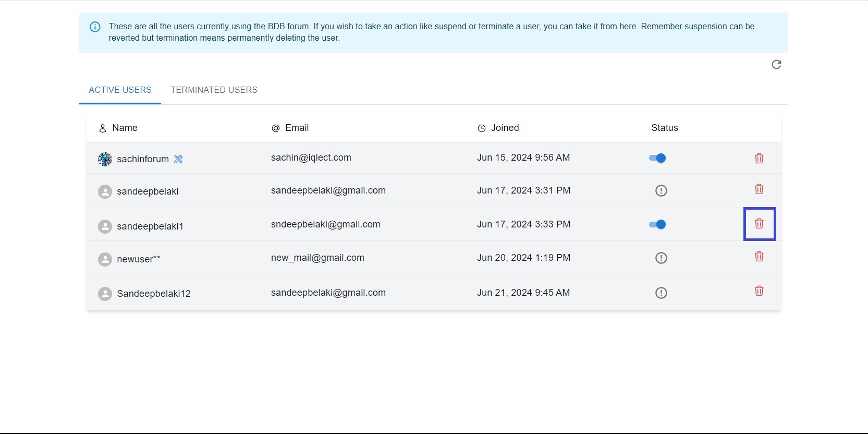Screen dimensions: 868x434
Task: Select username newuser**
Action: click(x=139, y=259)
